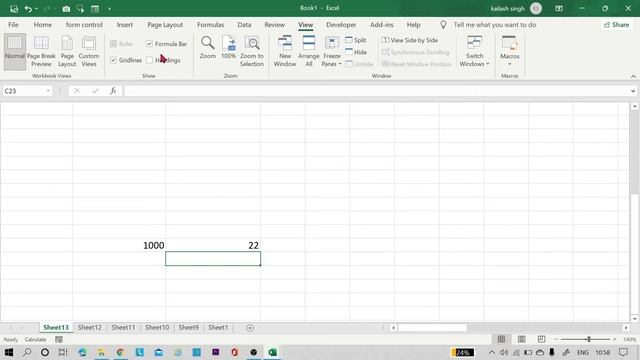Screen dimensions: 640x360
Task: Switch to Page Layout view
Action: pos(67,51)
